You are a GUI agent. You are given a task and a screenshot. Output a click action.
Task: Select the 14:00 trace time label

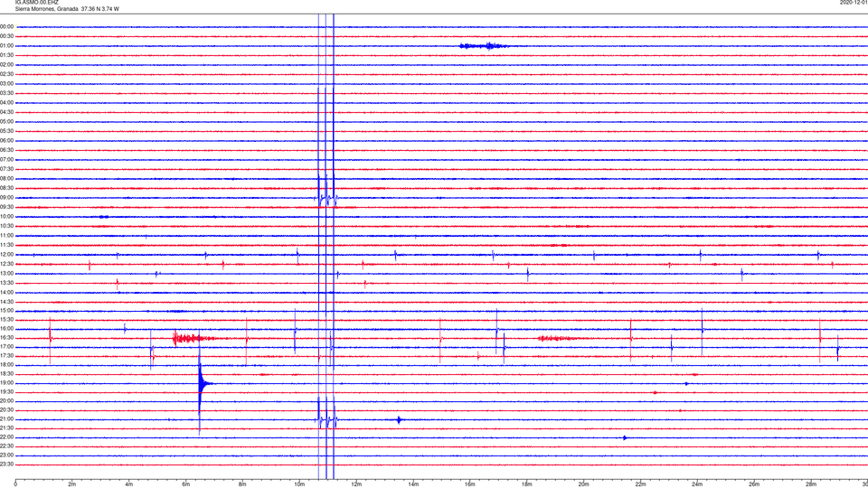pyautogui.click(x=6, y=292)
